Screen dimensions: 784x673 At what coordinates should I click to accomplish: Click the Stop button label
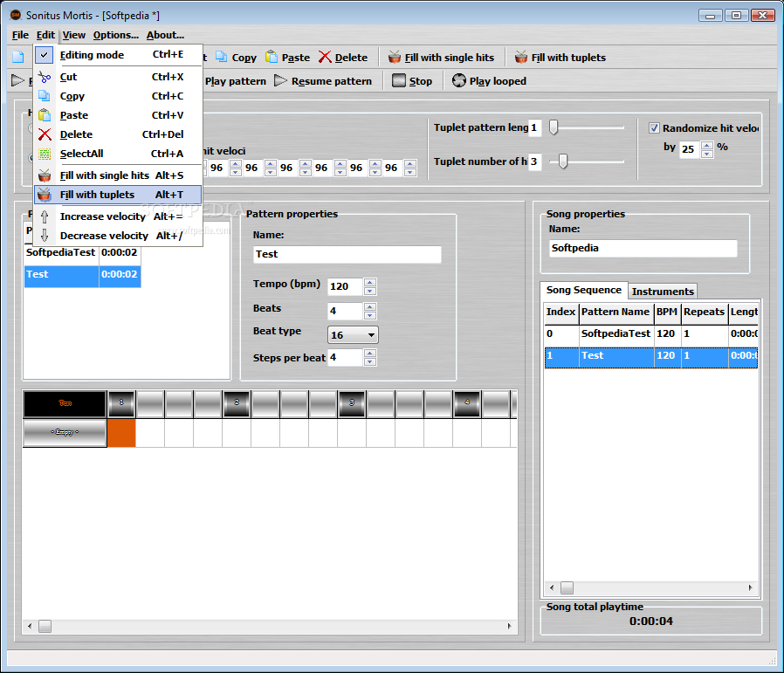421,81
